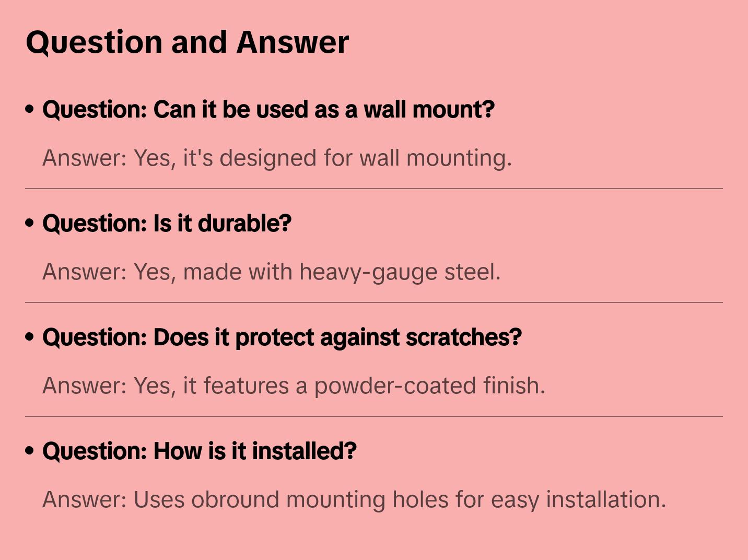Expand the "How is it installed?" question
748x560 pixels.
pyautogui.click(x=199, y=451)
